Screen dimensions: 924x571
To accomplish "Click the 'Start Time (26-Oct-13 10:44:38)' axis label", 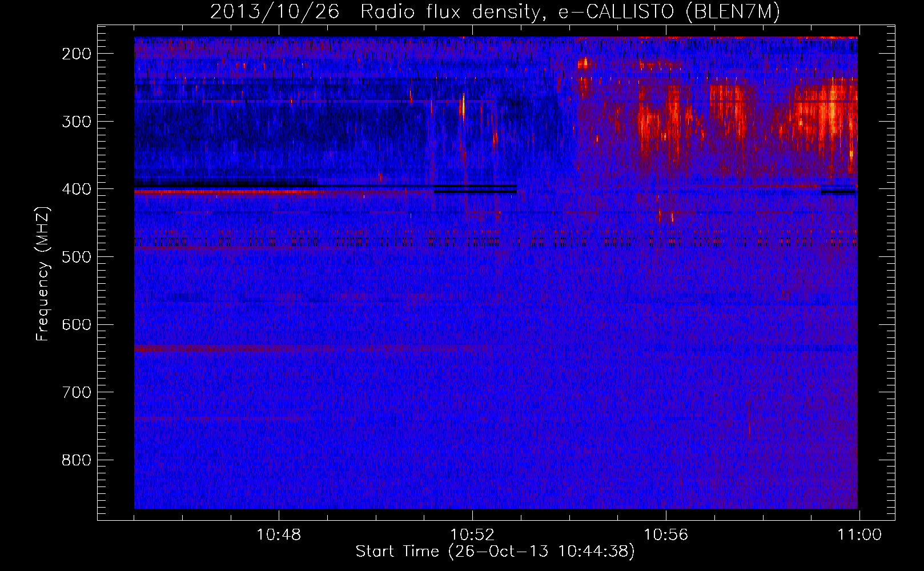I will coord(495,552).
